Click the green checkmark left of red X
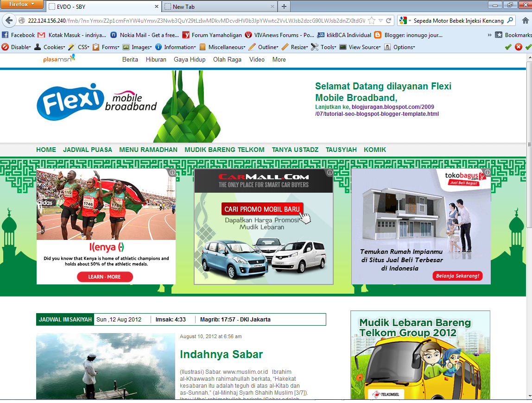Image resolution: width=532 pixels, height=403 pixels. [x=508, y=47]
